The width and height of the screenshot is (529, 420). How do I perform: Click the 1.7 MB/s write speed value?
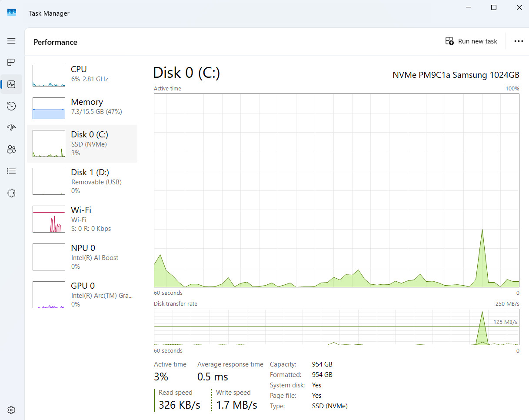(236, 405)
